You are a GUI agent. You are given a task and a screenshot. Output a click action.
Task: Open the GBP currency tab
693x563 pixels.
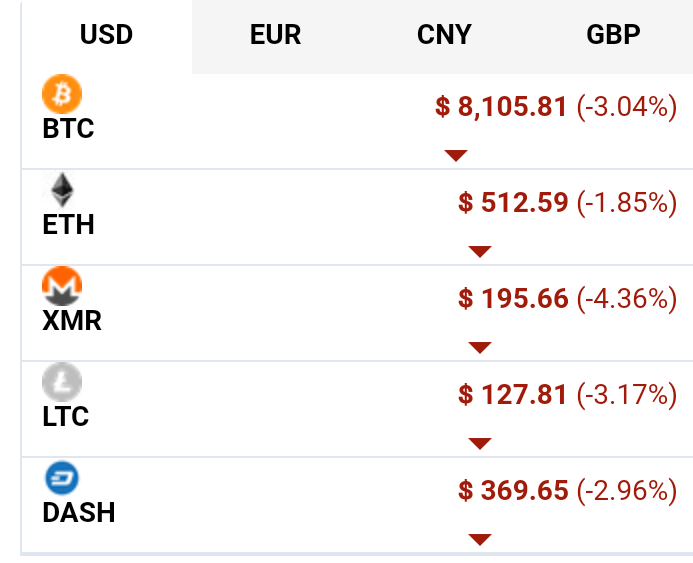[x=613, y=34]
